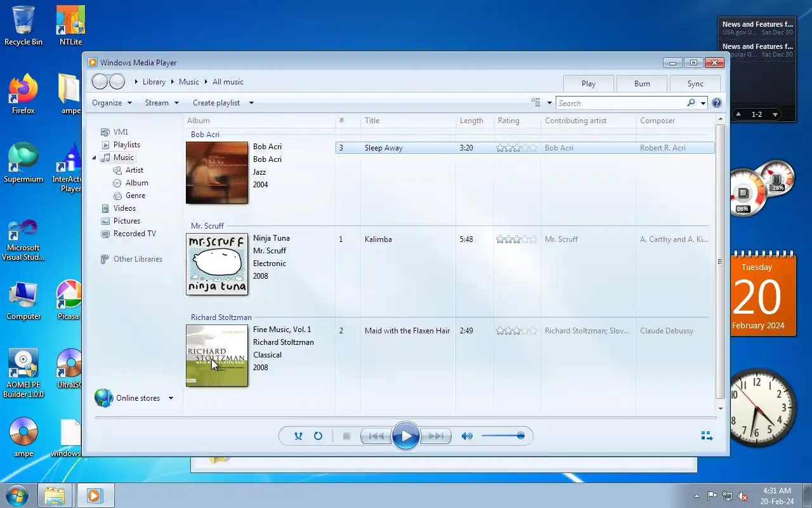Click the Online stores globe icon
The height and width of the screenshot is (508, 812).
pos(104,398)
